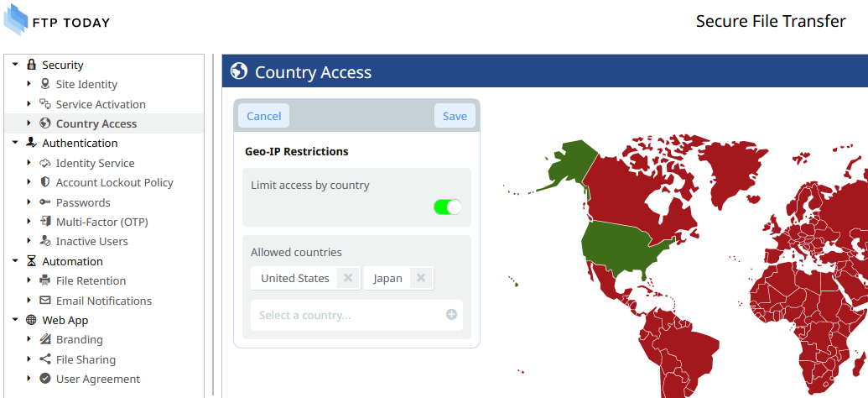This screenshot has height=398, width=868.
Task: Disable the Limit access by country toggle
Action: 447,207
